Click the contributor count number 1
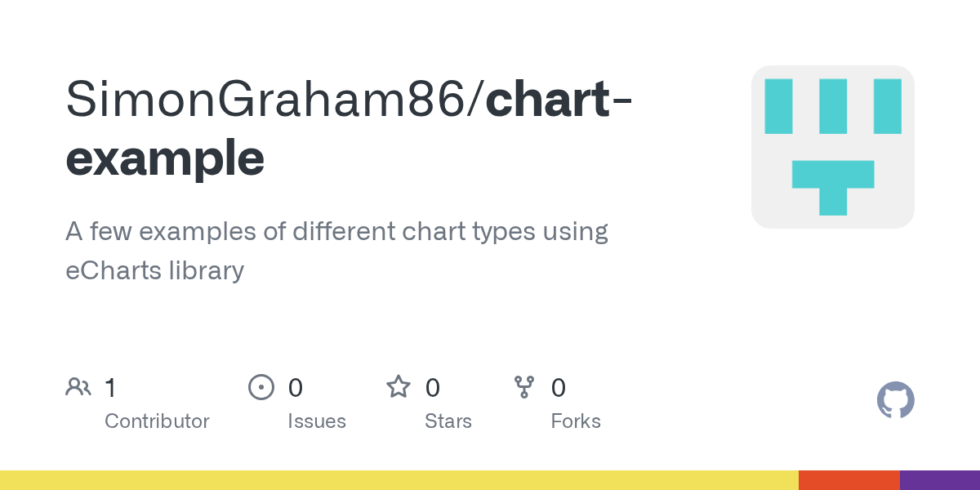The image size is (980, 490). click(x=110, y=388)
